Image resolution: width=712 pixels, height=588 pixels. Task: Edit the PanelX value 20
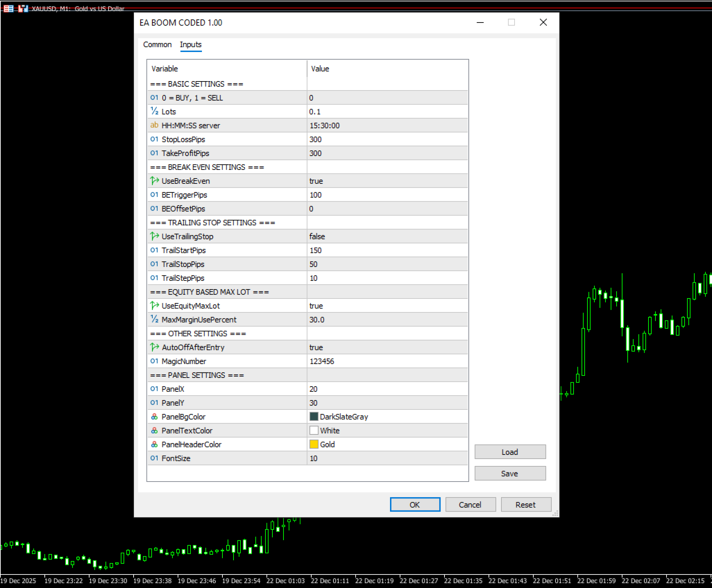click(x=387, y=388)
